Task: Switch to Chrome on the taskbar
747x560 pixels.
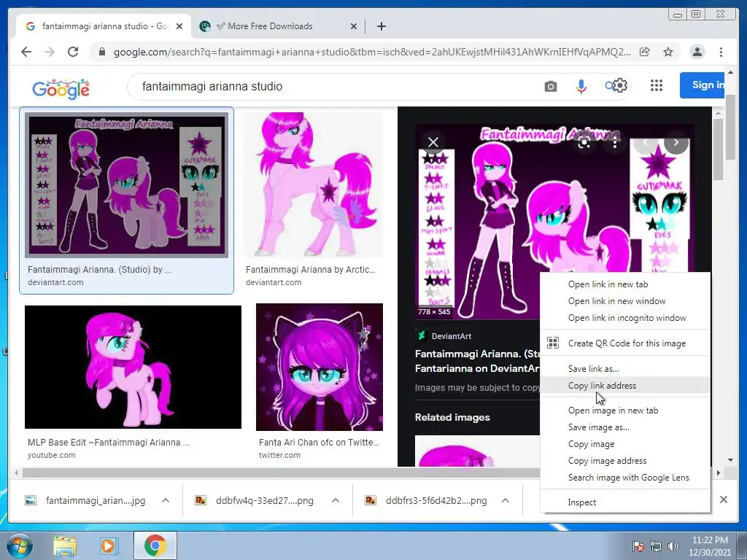Action: 155,545
